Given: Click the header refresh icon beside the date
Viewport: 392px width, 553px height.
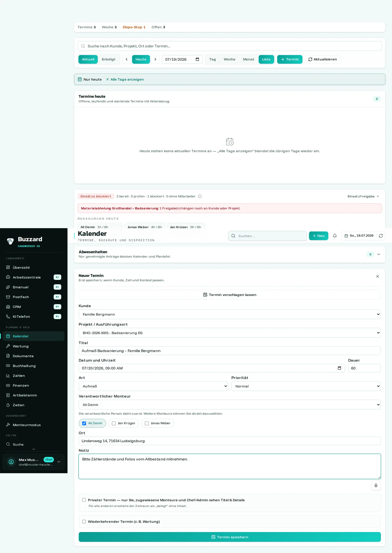Looking at the screenshot, I should (381, 236).
